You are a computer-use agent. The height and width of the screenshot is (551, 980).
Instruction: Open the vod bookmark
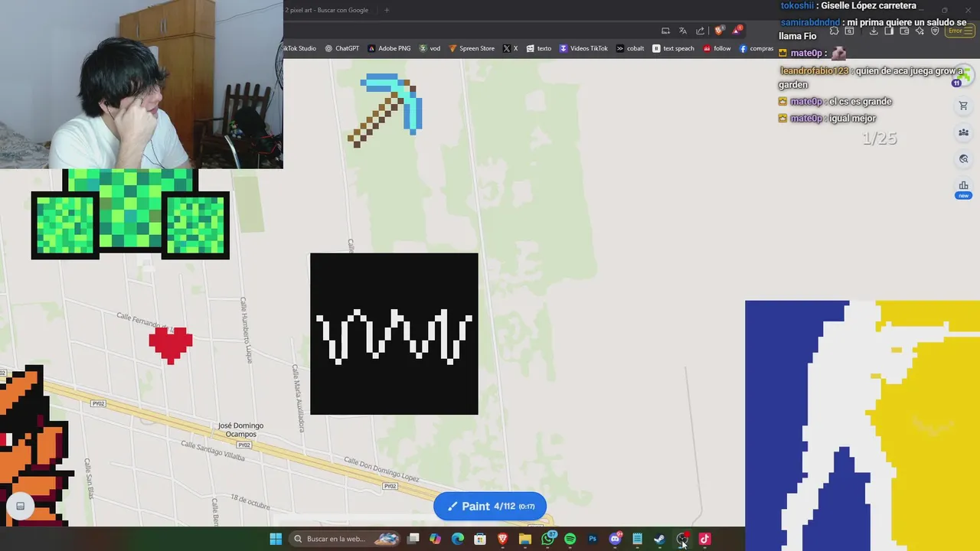pyautogui.click(x=430, y=48)
